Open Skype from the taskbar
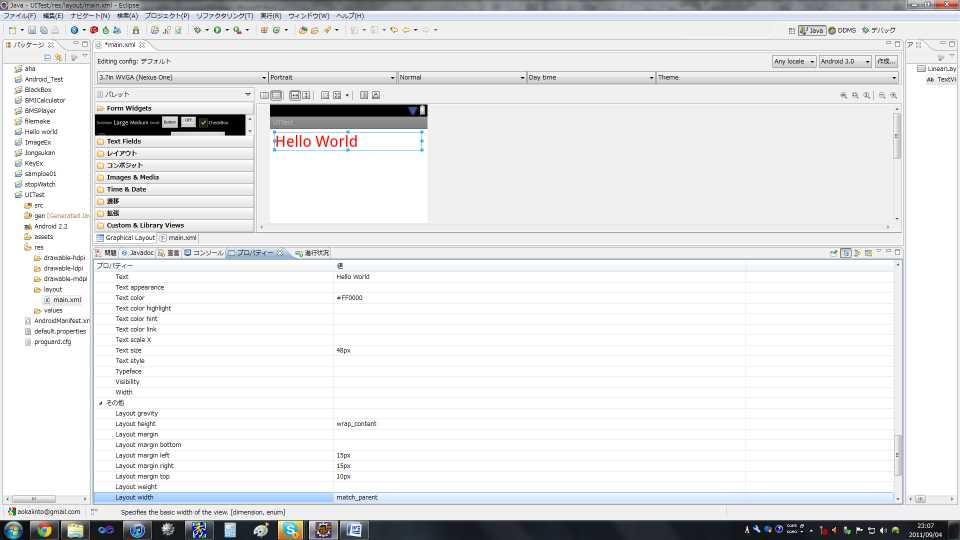The width and height of the screenshot is (960, 540). (x=292, y=530)
